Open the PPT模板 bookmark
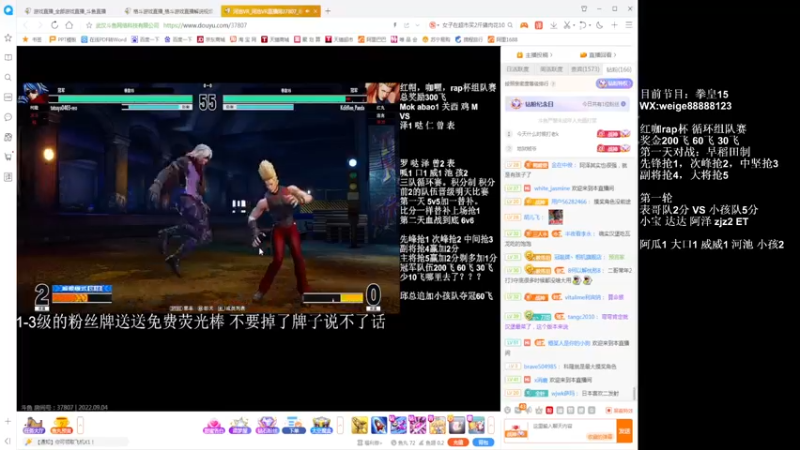 coord(62,39)
